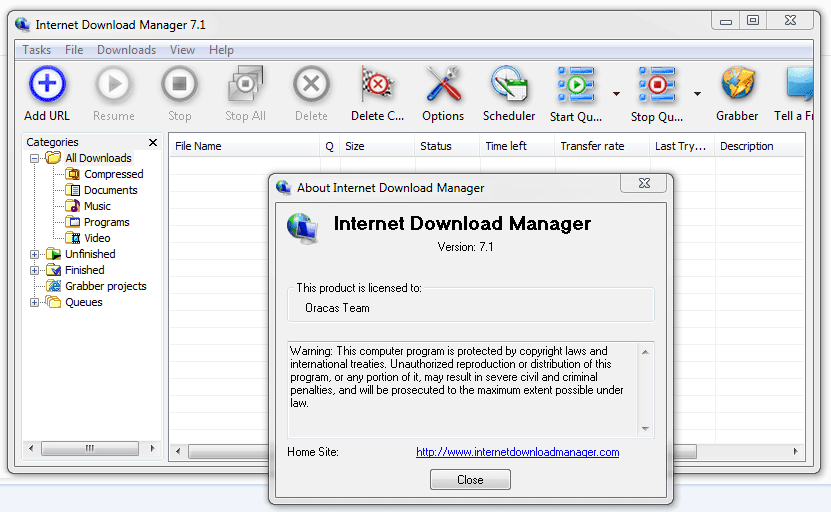Select the Documents category icon

73,190
